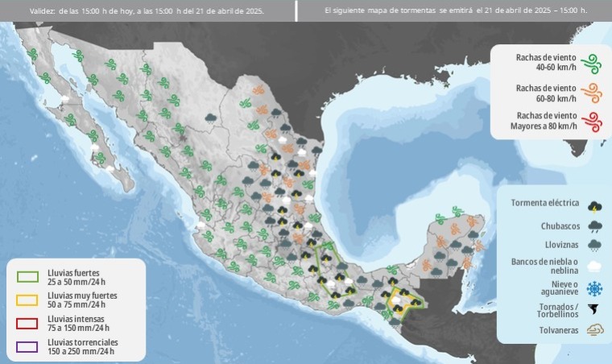The image size is (612, 364).
Task: Click the yellow Lluvias muy fuertes legend box
Action: 27,300
